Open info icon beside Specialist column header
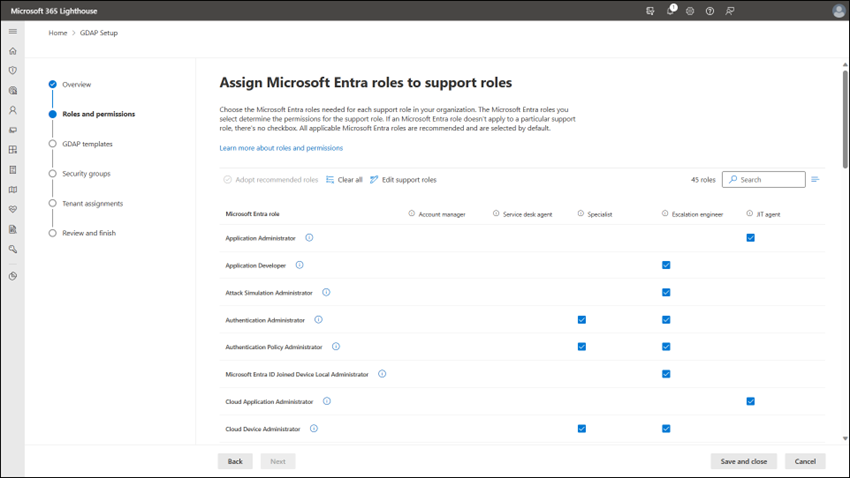This screenshot has width=850, height=478. coord(581,214)
